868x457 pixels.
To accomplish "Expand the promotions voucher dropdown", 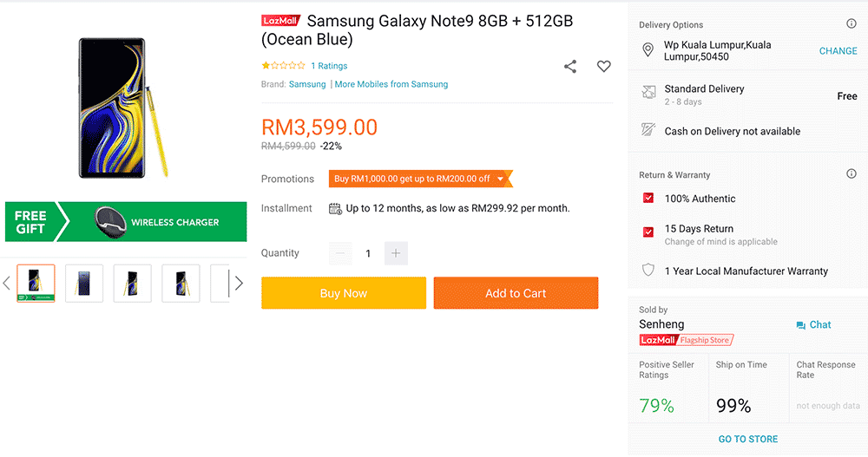I will coord(501,179).
